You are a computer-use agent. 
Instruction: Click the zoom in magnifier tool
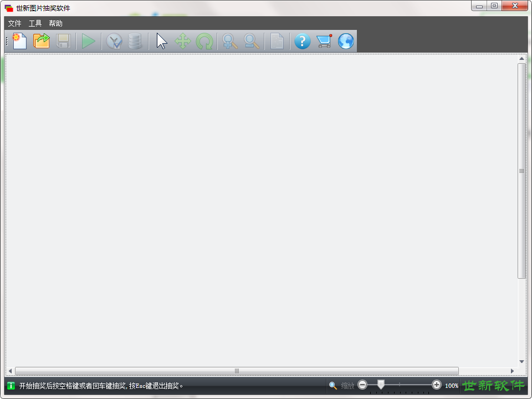coord(229,42)
